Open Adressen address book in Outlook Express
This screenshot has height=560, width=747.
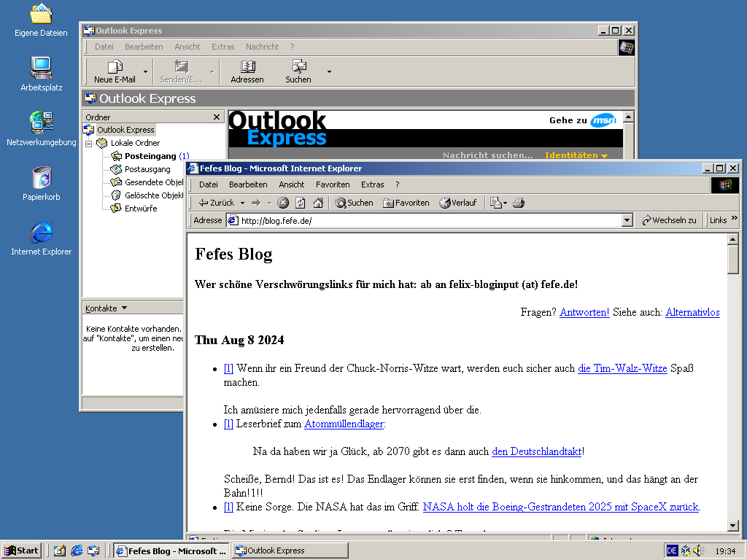coord(247,71)
